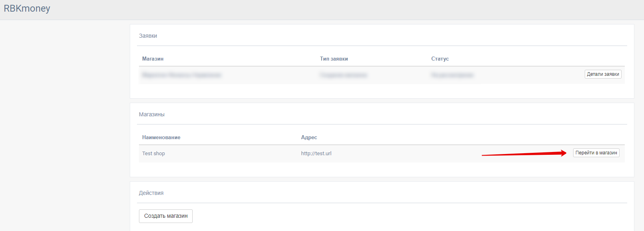The image size is (644, 231).
Task: Click the Адрес column header
Action: coord(309,137)
